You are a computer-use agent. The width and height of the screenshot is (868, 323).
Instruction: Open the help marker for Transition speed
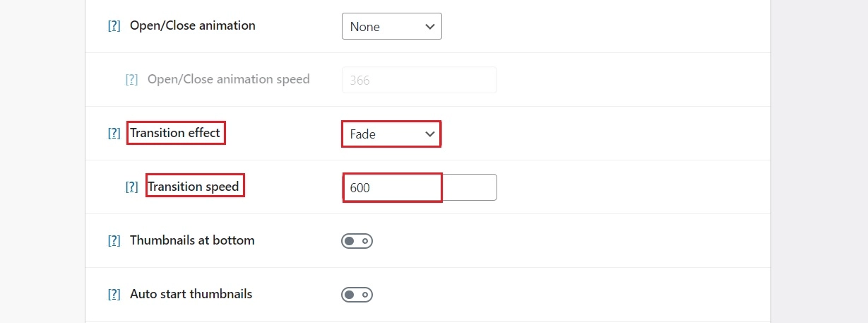[131, 187]
